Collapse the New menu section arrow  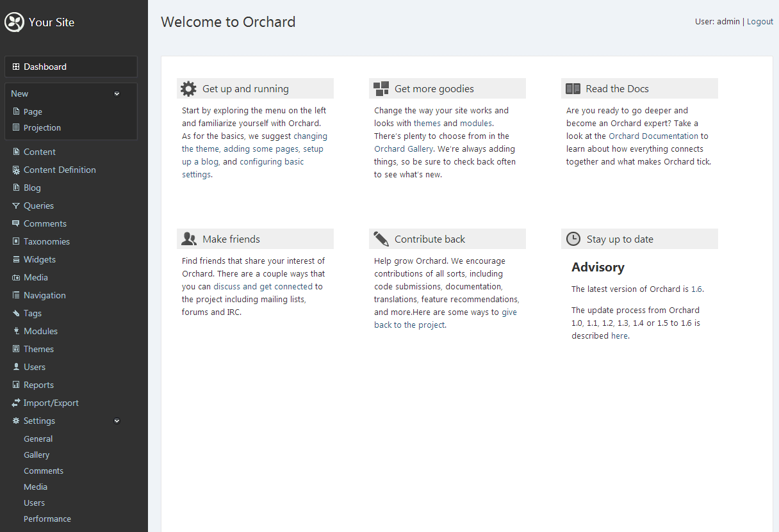click(x=117, y=94)
